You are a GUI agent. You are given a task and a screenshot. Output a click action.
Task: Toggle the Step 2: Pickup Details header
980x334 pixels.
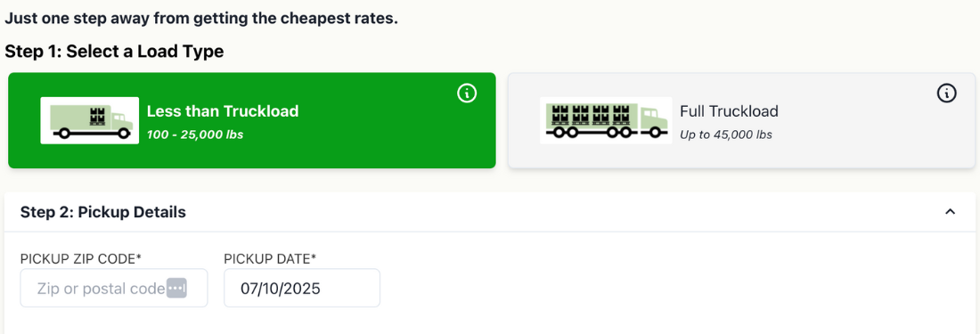490,212
